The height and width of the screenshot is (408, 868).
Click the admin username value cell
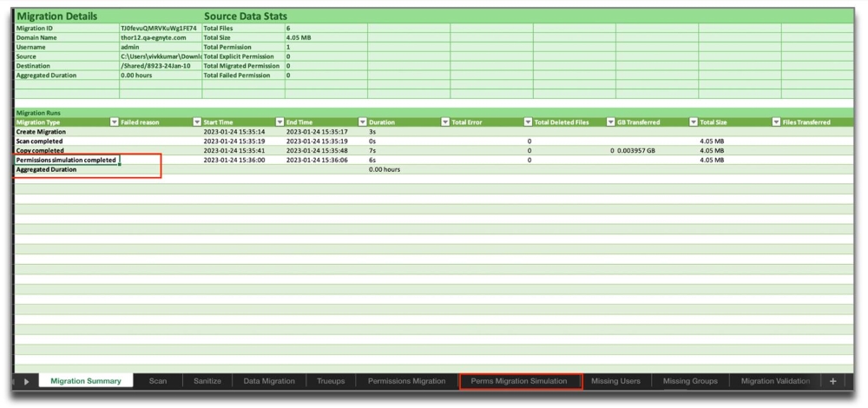coord(161,47)
